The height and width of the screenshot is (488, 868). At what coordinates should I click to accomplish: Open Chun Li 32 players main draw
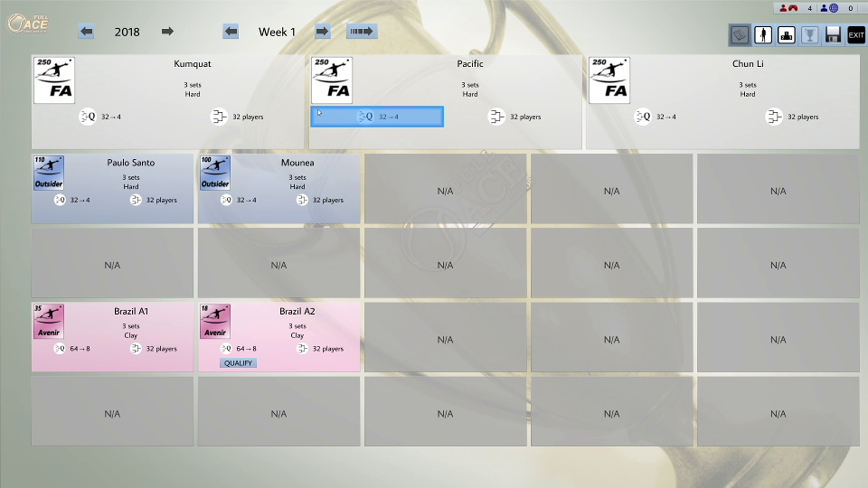click(790, 117)
